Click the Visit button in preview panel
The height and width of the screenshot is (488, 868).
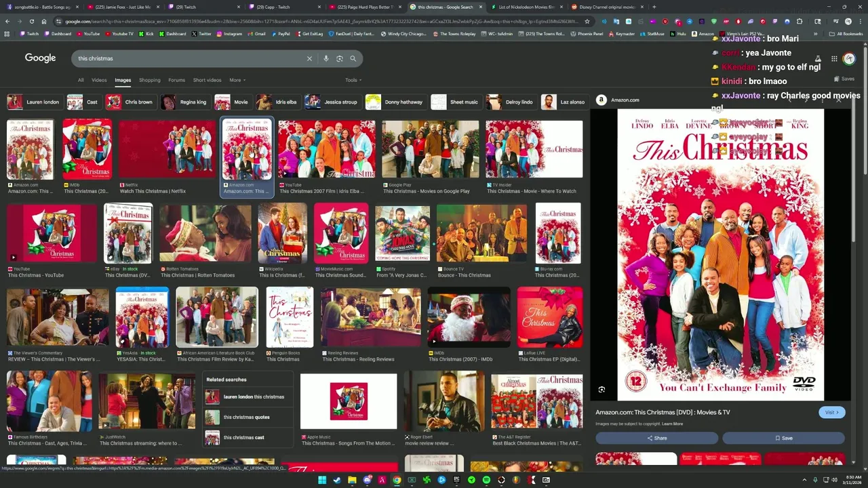click(831, 412)
